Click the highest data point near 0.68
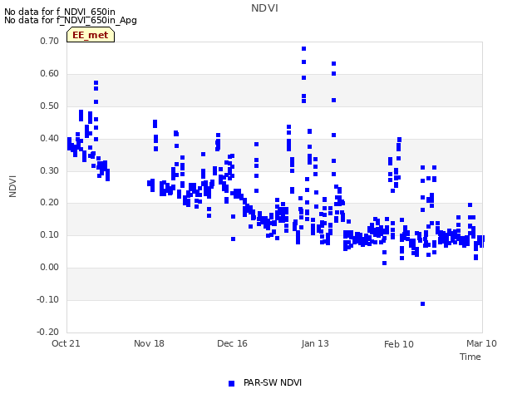This screenshot has width=532, height=399. (303, 49)
